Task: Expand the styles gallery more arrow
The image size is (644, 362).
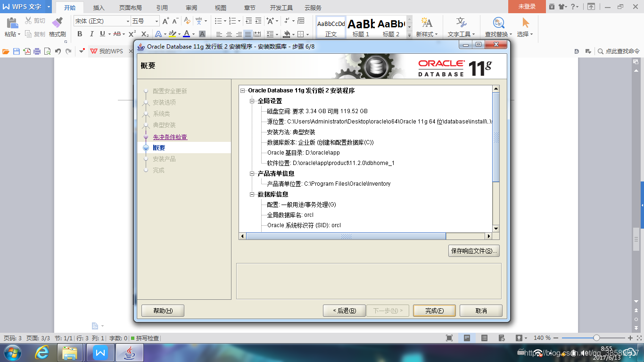Action: tap(409, 35)
